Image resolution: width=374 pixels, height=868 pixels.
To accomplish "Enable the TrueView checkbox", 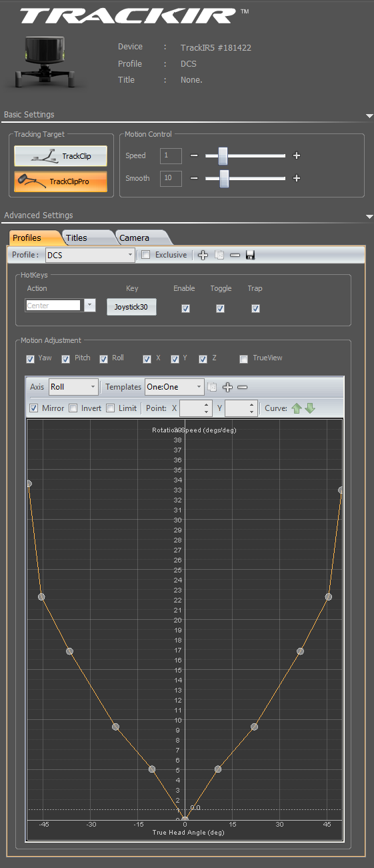I will 244,359.
